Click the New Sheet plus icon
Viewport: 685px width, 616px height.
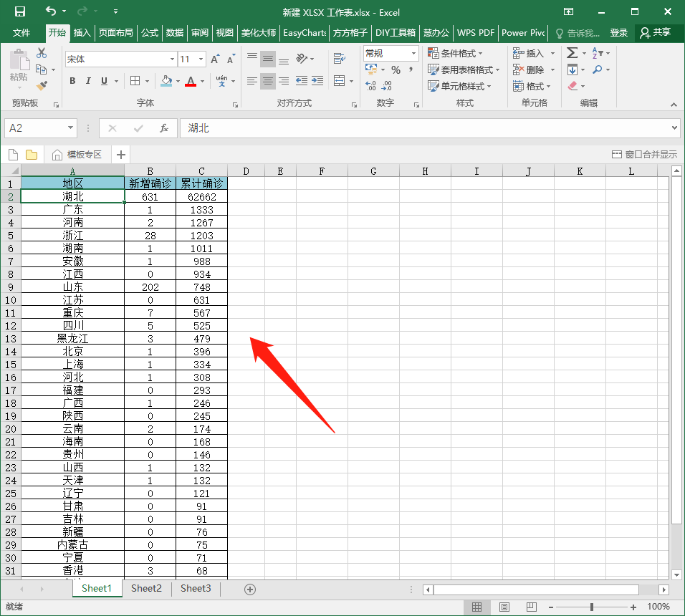click(x=250, y=589)
